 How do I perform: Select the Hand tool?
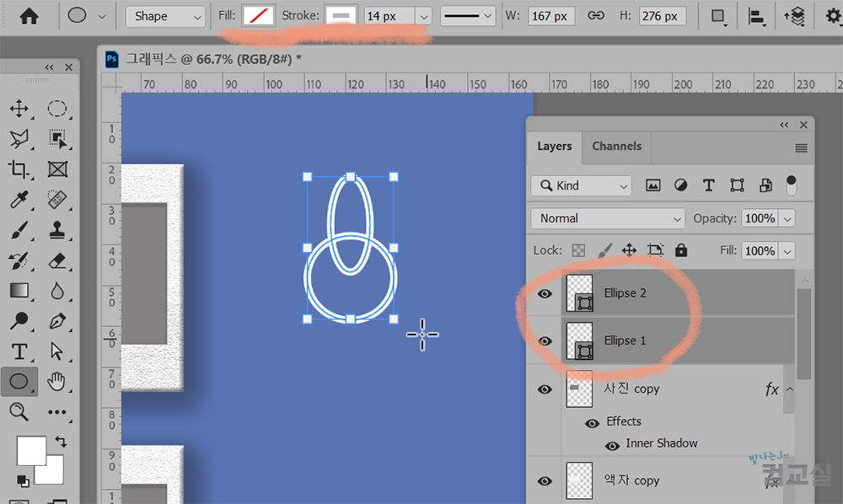tap(57, 382)
